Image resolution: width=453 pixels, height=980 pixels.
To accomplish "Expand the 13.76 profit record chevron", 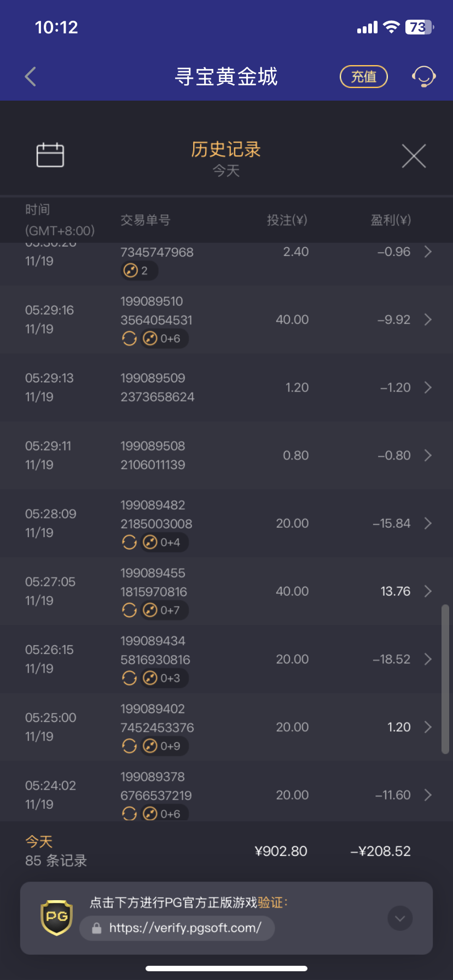I will coord(428,591).
